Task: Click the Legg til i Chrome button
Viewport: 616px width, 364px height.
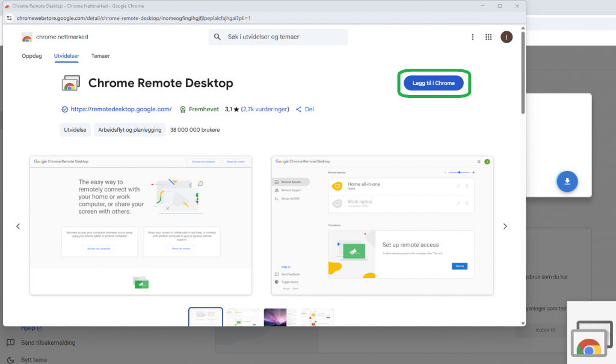Action: 434,83
